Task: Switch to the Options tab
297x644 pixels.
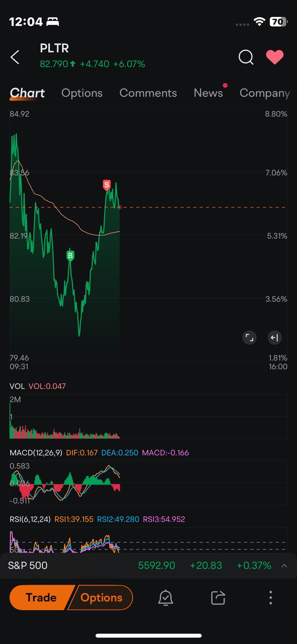Action: click(82, 93)
